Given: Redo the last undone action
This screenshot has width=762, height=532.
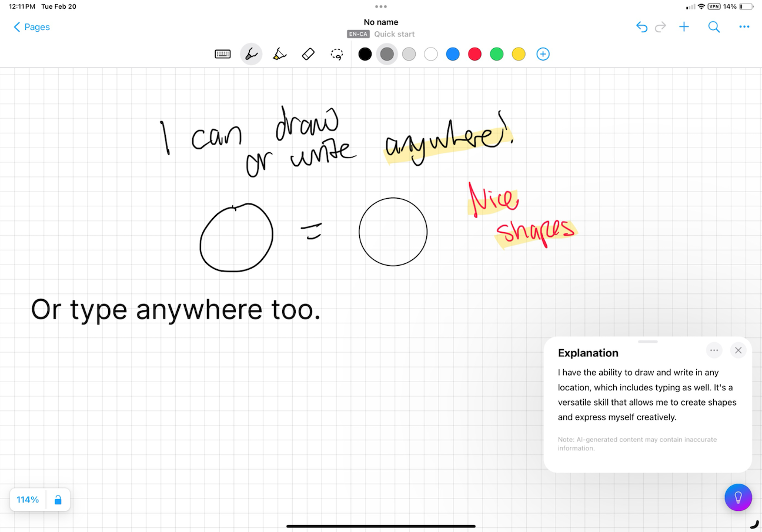Looking at the screenshot, I should [661, 27].
